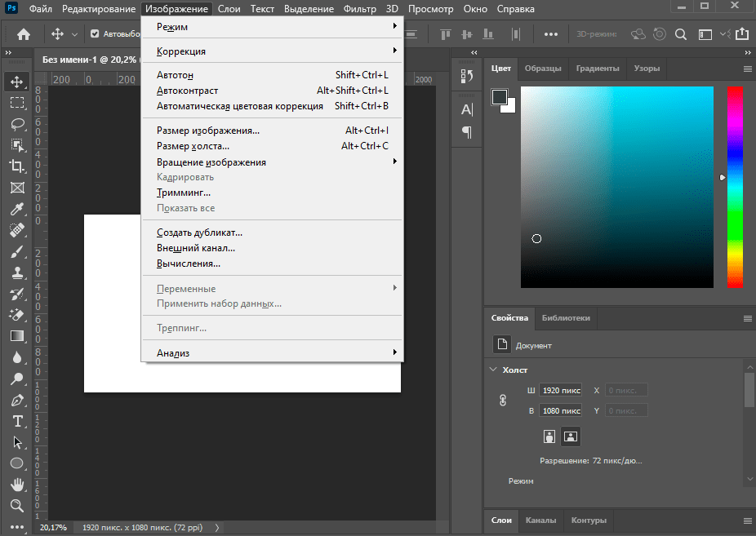Activate the Horizontal Type tool

17,421
